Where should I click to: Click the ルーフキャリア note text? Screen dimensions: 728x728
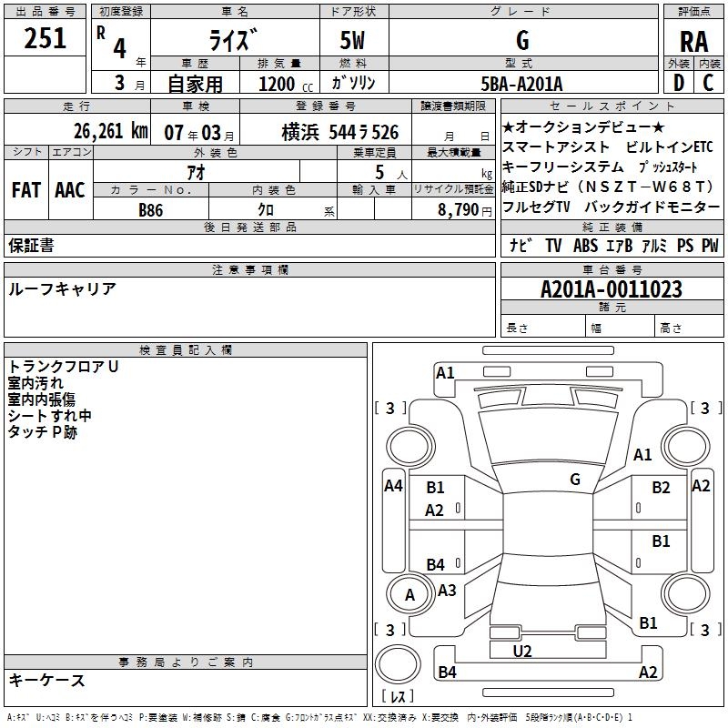tap(62, 288)
